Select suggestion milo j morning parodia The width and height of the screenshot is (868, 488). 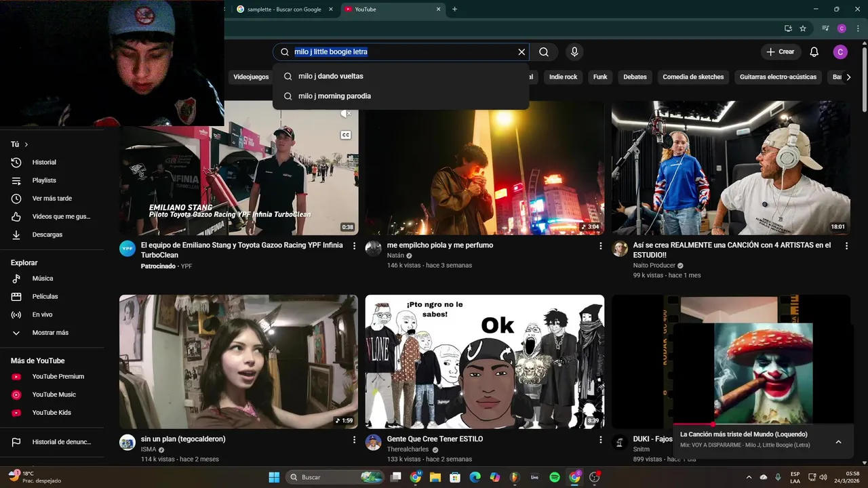click(x=401, y=96)
